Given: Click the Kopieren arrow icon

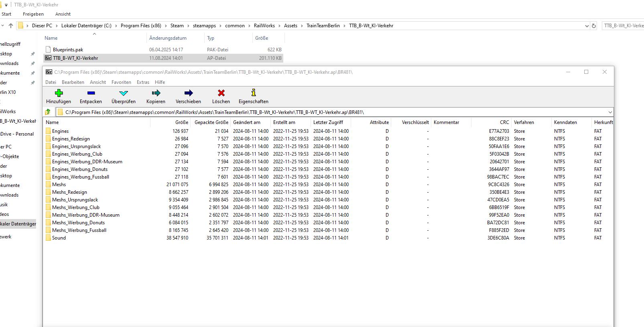Looking at the screenshot, I should pos(156,93).
